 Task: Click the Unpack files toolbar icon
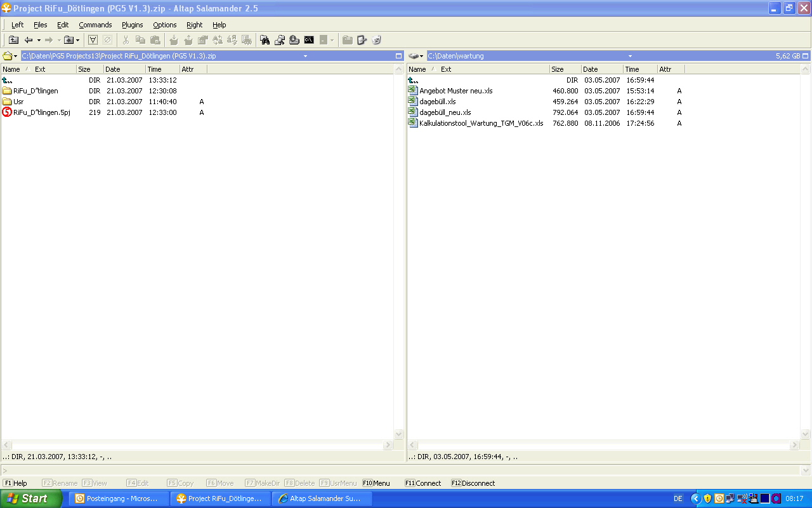click(x=188, y=40)
